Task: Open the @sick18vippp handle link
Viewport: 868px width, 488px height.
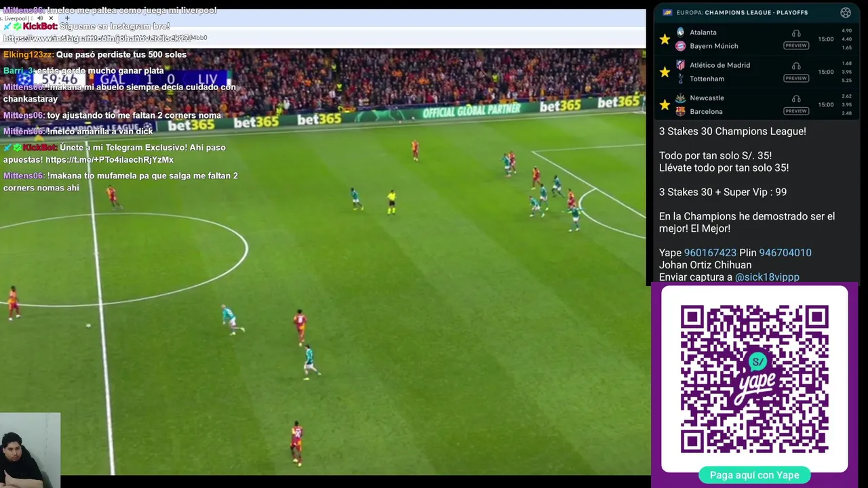Action: click(x=767, y=277)
